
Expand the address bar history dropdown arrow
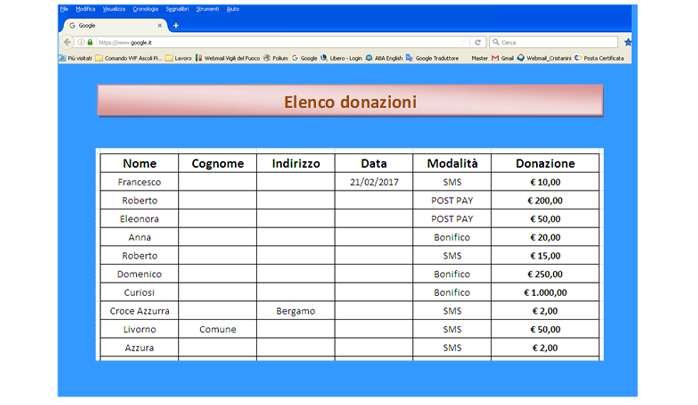point(463,42)
